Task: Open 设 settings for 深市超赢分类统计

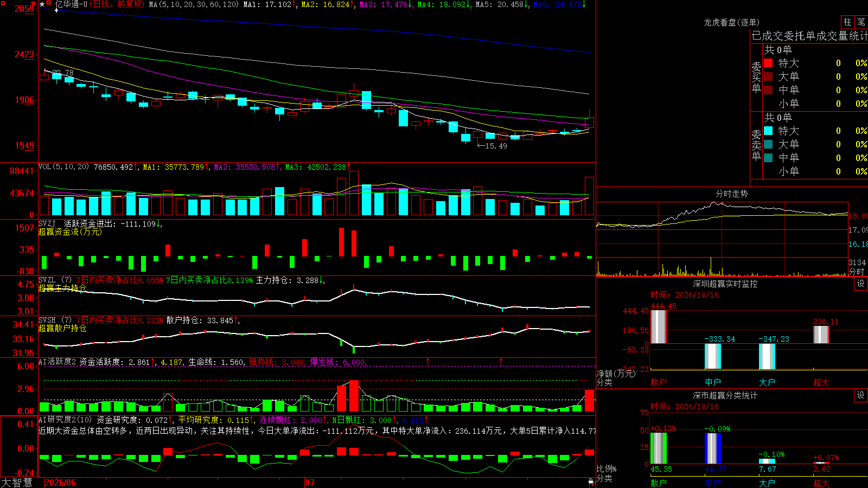Action: 861,395
